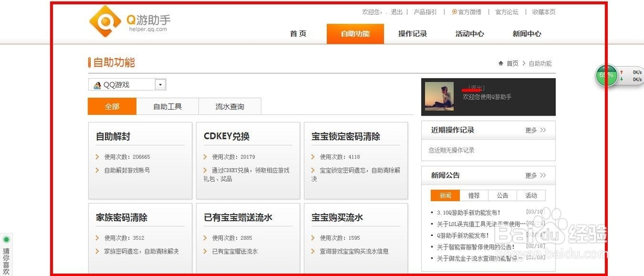Click the home icon in breadcrumb

pyautogui.click(x=500, y=63)
